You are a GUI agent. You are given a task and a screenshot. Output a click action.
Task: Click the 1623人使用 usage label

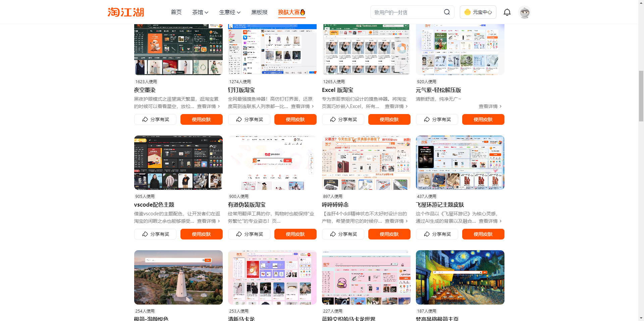[146, 82]
